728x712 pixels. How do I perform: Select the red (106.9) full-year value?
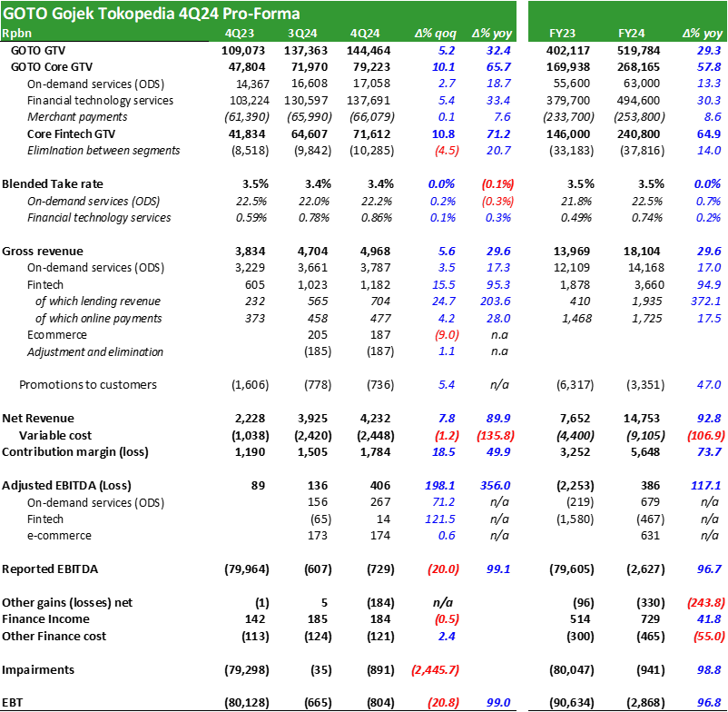click(x=704, y=436)
